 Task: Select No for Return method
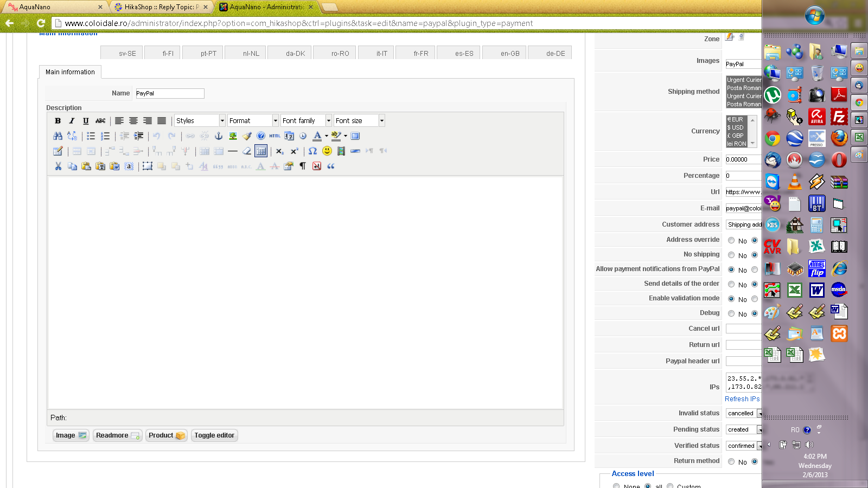coord(731,461)
